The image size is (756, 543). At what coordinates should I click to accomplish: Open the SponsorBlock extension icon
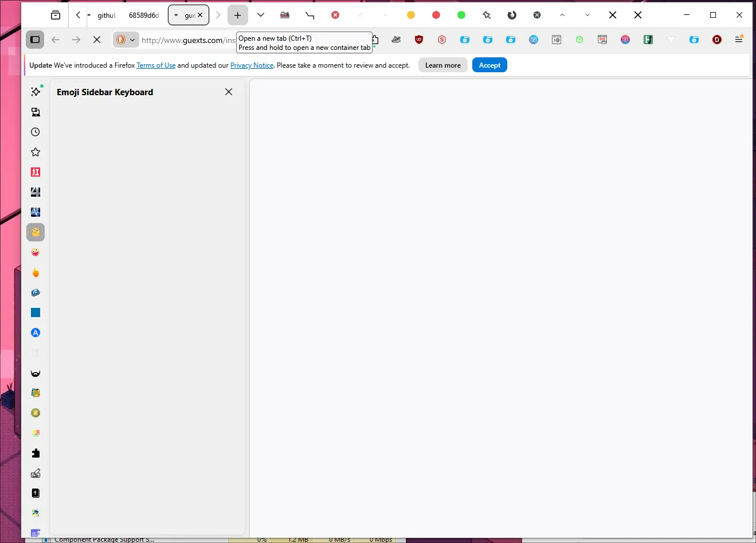pos(441,40)
